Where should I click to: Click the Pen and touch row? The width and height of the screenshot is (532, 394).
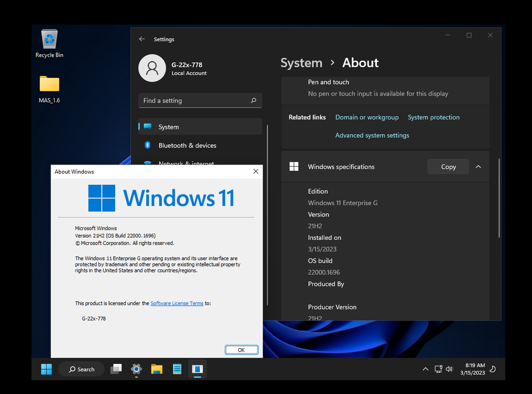tap(385, 88)
